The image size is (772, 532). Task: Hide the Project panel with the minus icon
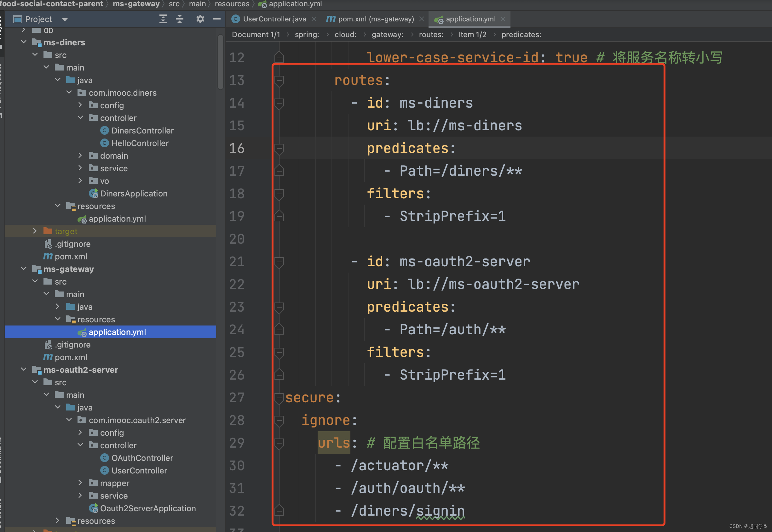click(x=216, y=19)
